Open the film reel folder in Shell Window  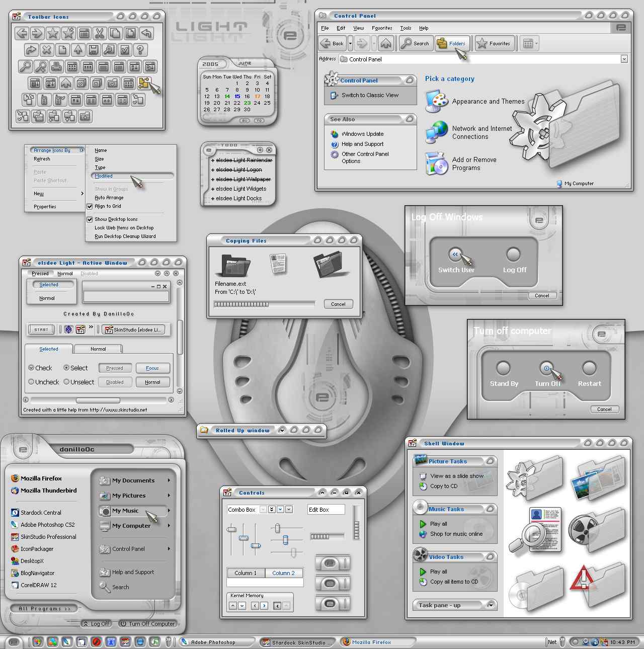point(598,531)
